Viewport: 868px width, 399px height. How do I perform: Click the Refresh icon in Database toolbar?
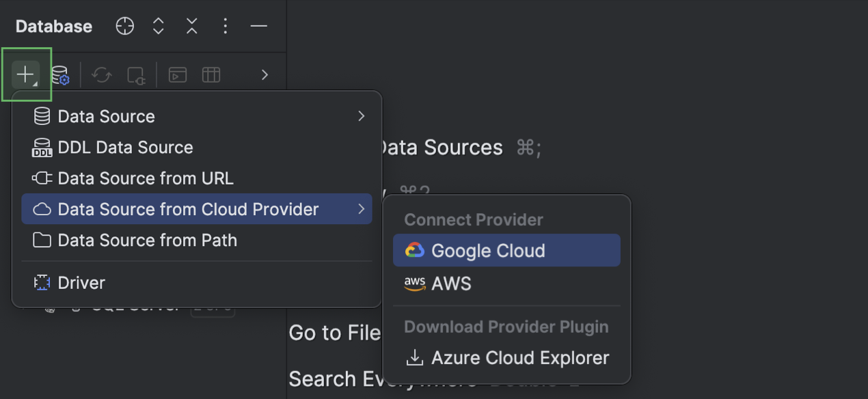click(102, 74)
